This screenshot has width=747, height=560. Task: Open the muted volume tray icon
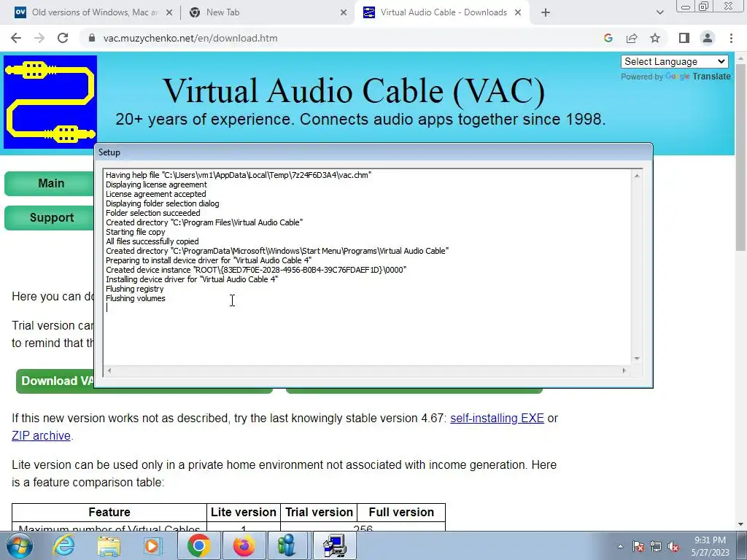pos(673,546)
